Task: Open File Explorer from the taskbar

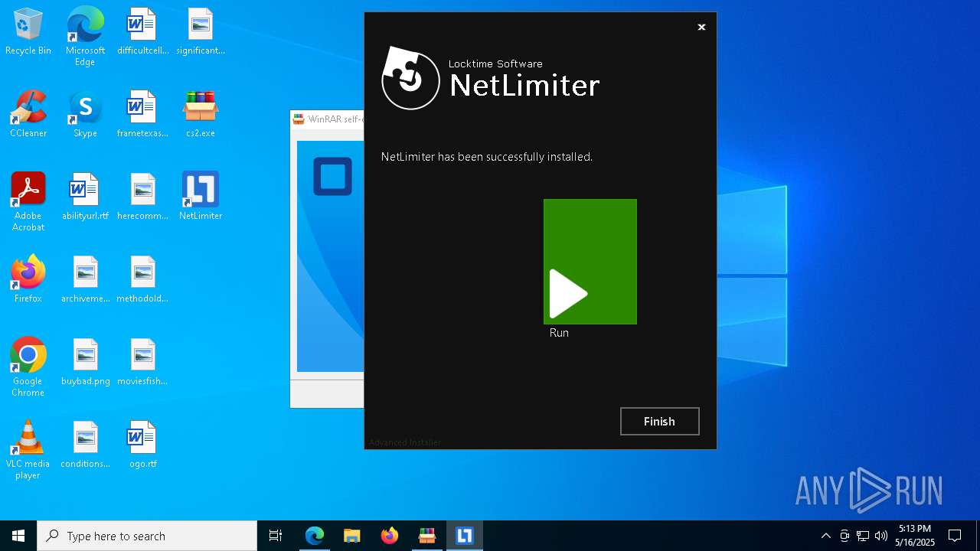Action: pyautogui.click(x=352, y=536)
